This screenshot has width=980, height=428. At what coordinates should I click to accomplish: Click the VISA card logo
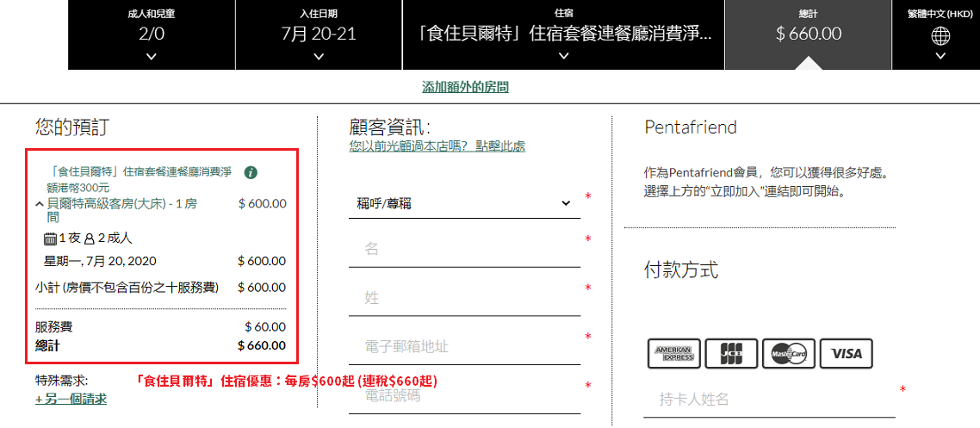click(846, 354)
